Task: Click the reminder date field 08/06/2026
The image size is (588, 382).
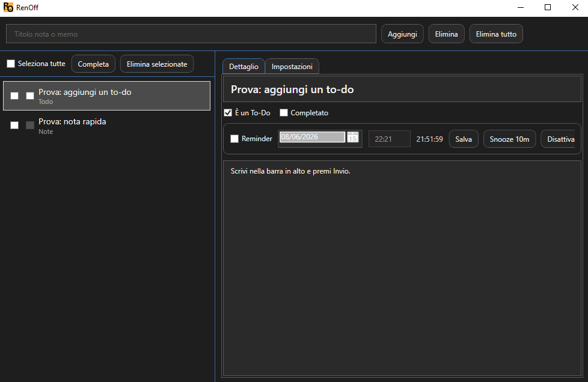Action: 312,137
